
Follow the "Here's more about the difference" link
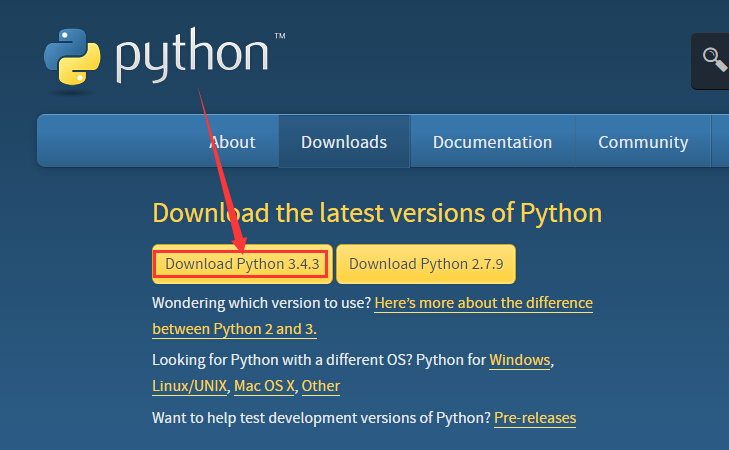pos(483,302)
